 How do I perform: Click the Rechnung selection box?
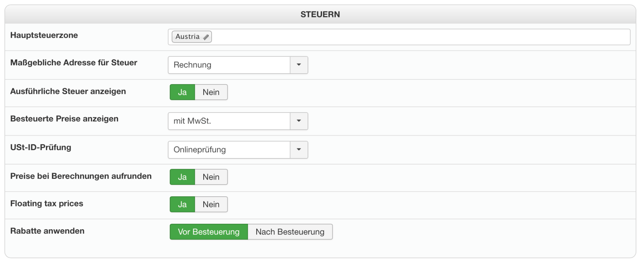pos(229,65)
